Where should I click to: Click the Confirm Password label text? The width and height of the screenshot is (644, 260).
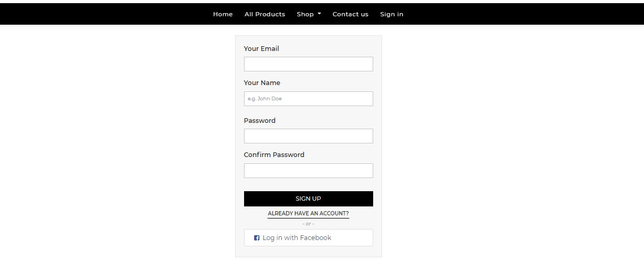[x=274, y=155]
